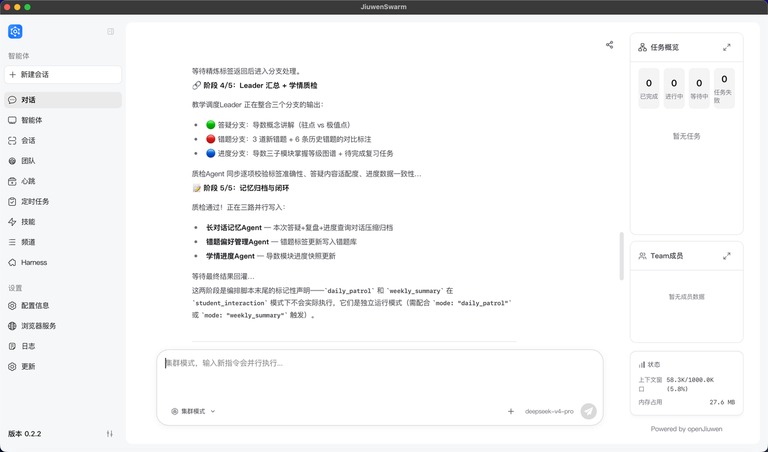Click the 错题分支 bullet line

click(288, 139)
